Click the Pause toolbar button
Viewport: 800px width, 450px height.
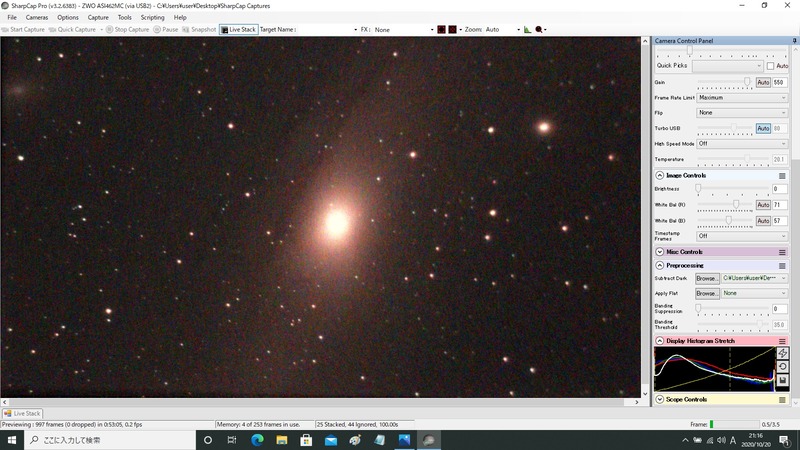(166, 30)
